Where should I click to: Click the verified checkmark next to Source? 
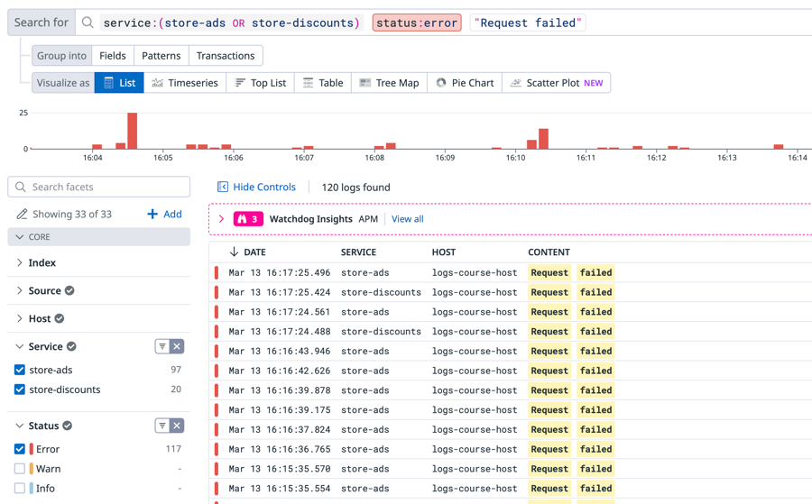coord(69,290)
